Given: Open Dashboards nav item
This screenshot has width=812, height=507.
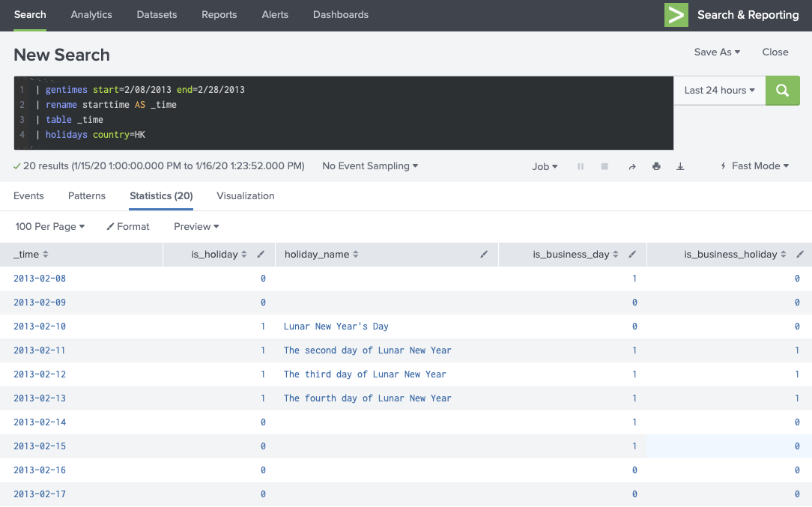Looking at the screenshot, I should [x=341, y=15].
